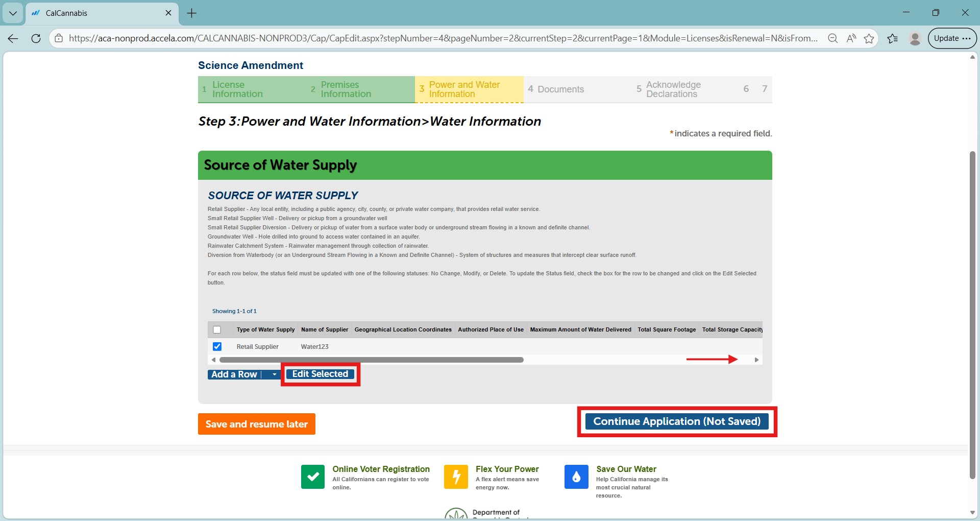The image size is (980, 521).
Task: Select the CalCannabis browser tab
Action: pos(102,13)
